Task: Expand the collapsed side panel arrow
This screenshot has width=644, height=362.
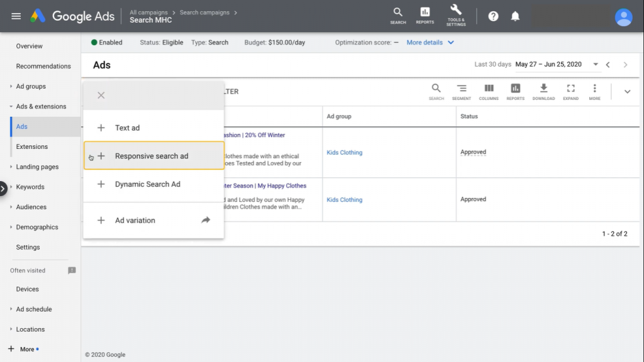Action: (3, 189)
